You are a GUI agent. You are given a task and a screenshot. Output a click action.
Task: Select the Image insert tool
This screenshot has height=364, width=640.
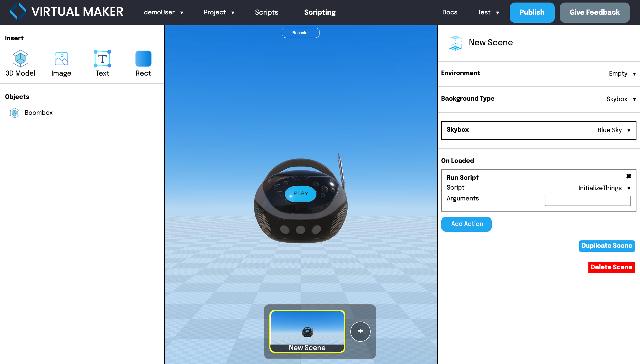click(x=61, y=59)
